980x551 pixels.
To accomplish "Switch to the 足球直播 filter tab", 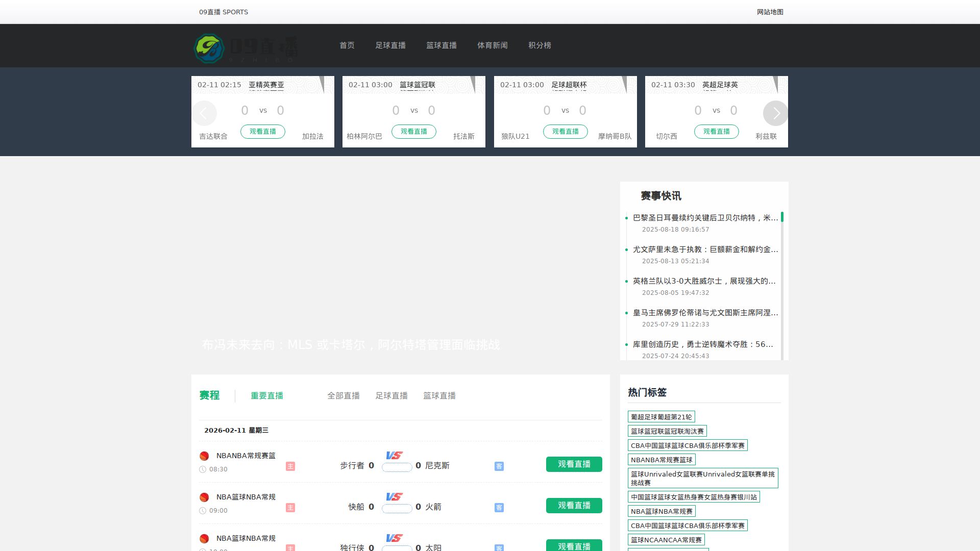I will 392,395.
